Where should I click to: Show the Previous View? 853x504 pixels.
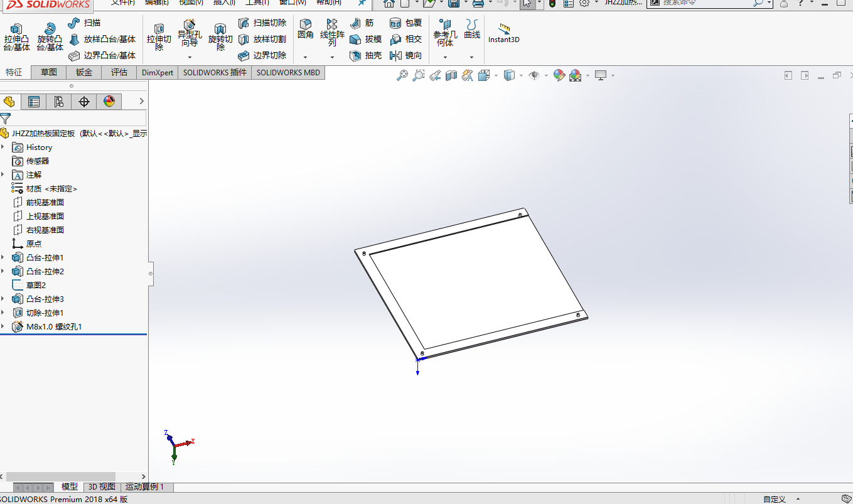click(435, 75)
